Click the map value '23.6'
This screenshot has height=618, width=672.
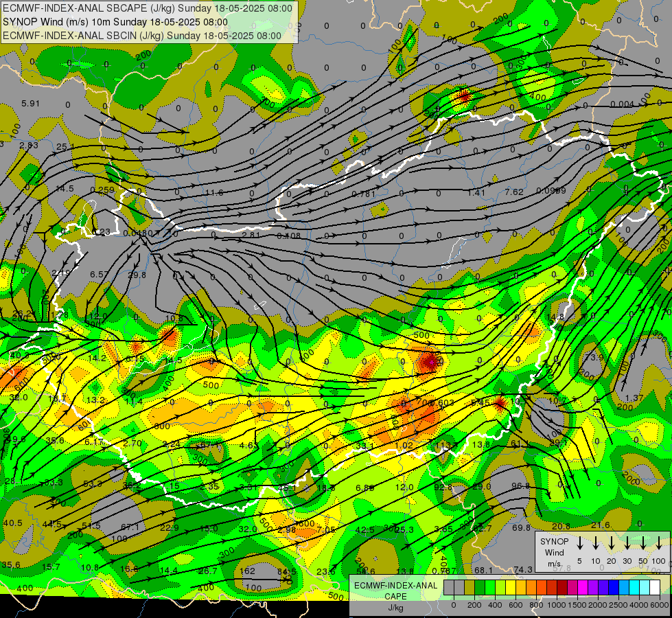[326, 571]
